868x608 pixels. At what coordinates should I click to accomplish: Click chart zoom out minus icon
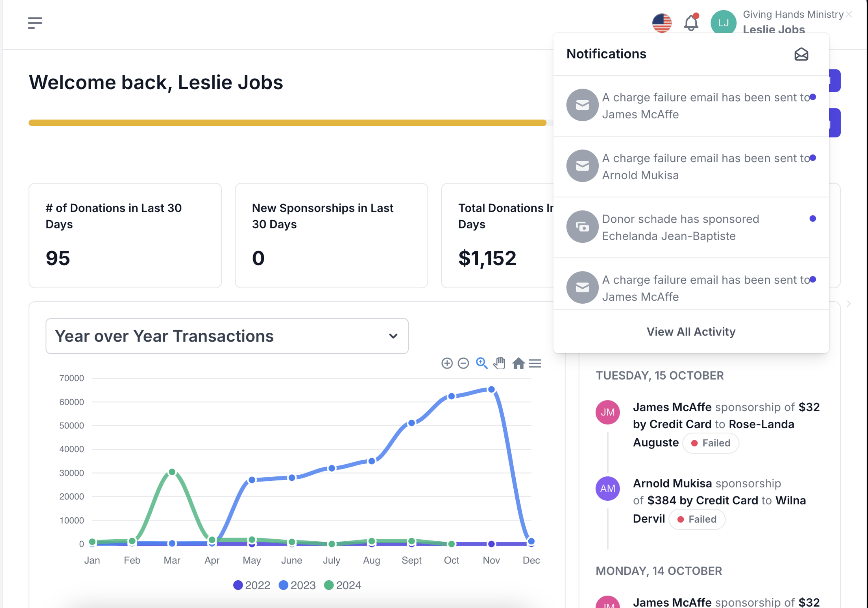point(463,363)
